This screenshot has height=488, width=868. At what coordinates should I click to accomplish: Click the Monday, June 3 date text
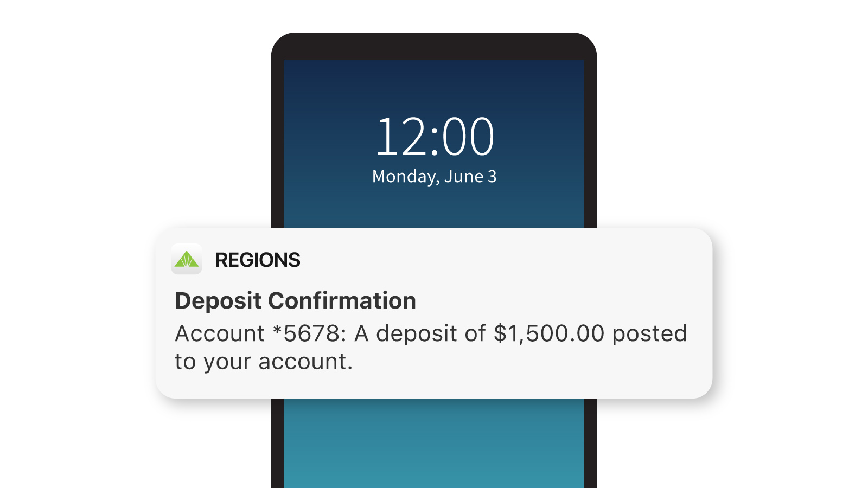tap(434, 175)
